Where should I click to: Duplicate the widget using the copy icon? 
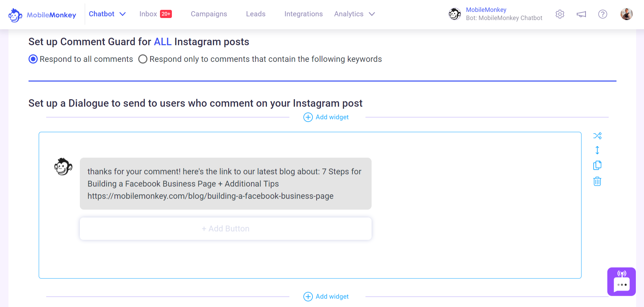(x=597, y=165)
